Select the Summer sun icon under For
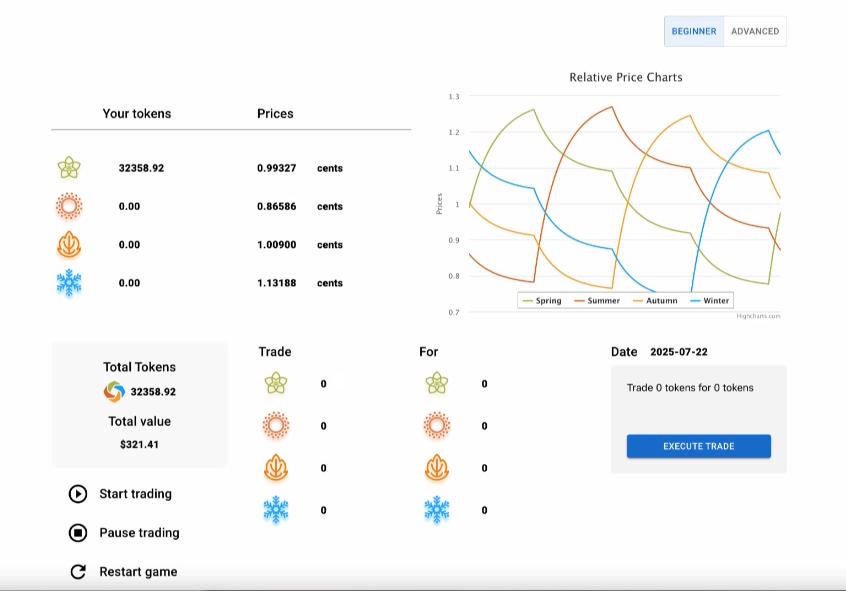 436,426
